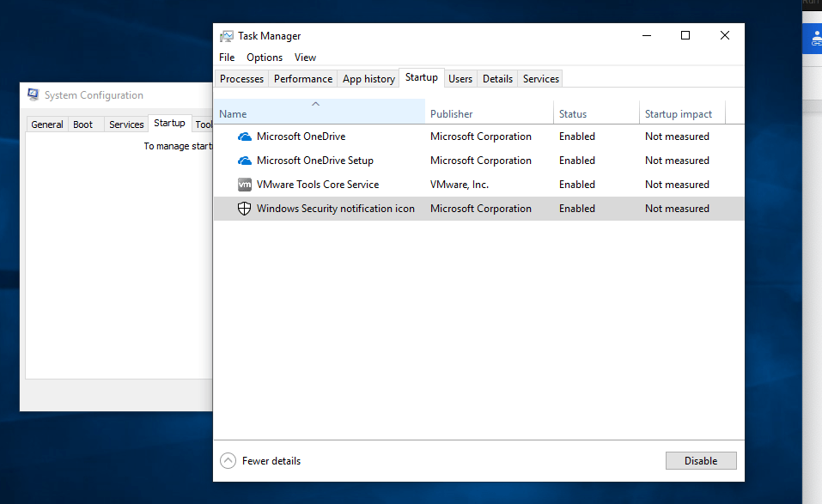Select VMware Tools Core Service name

(x=318, y=185)
